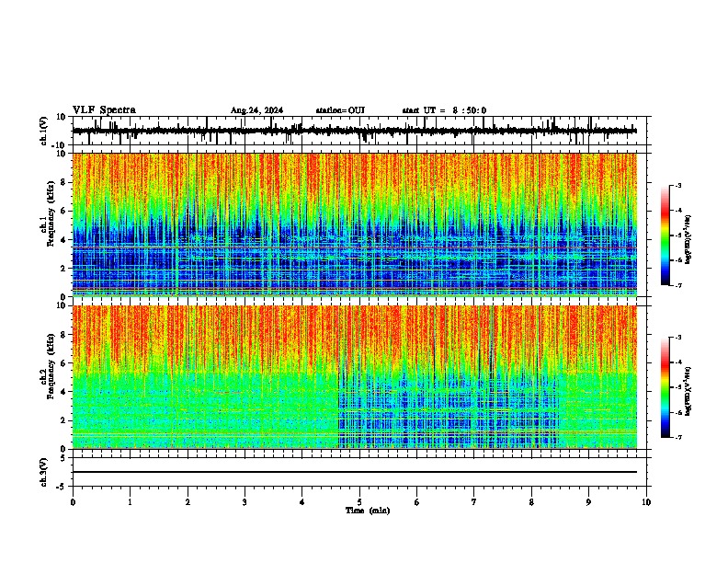This screenshot has height=563, width=728.
Task: Click the time axis tick label "0"
Action: tap(73, 502)
